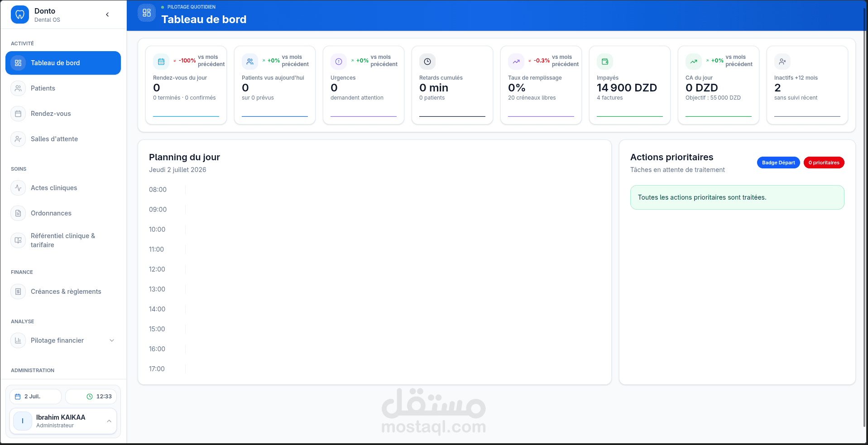Screen dimensions: 868x445
Task: Click the Donto tooth logo icon
Action: 19,14
